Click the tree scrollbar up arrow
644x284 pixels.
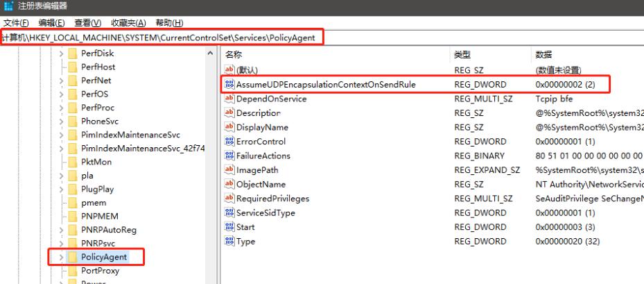pyautogui.click(x=211, y=53)
